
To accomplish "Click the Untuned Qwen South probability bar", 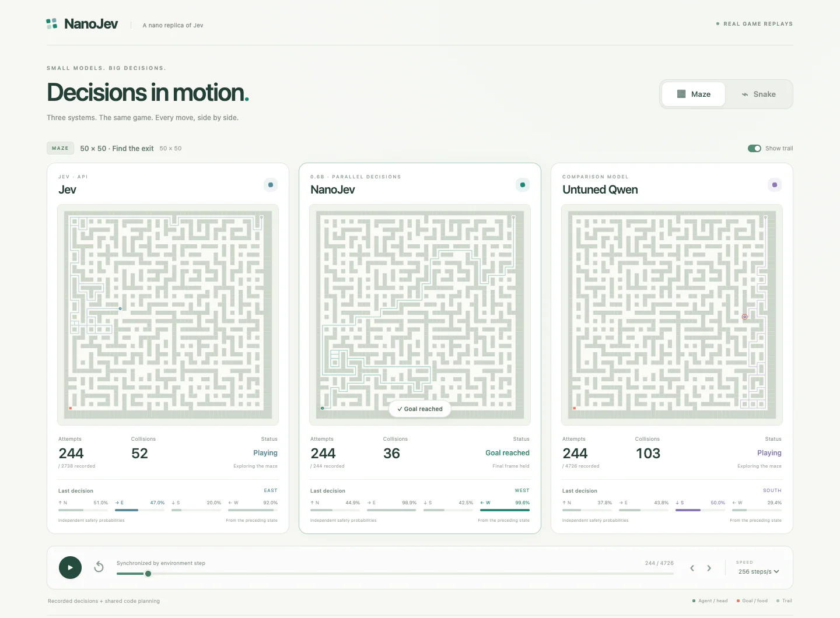I will [700, 510].
